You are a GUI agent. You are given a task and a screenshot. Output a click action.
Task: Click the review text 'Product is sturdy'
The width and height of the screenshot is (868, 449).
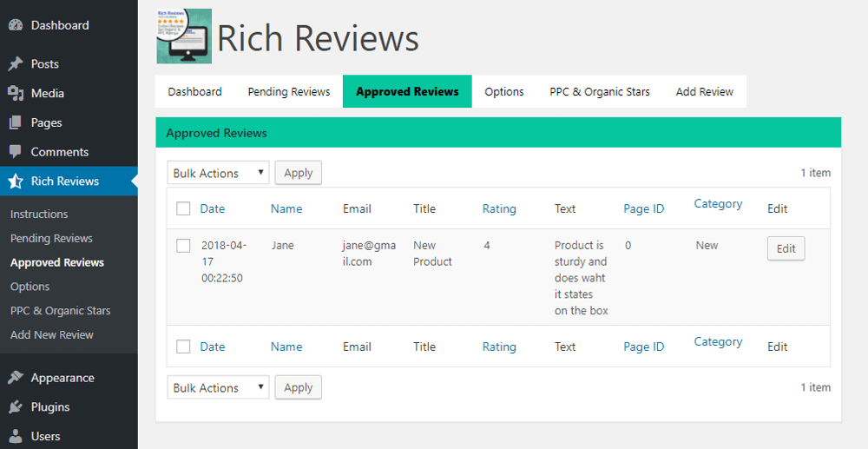(x=582, y=277)
